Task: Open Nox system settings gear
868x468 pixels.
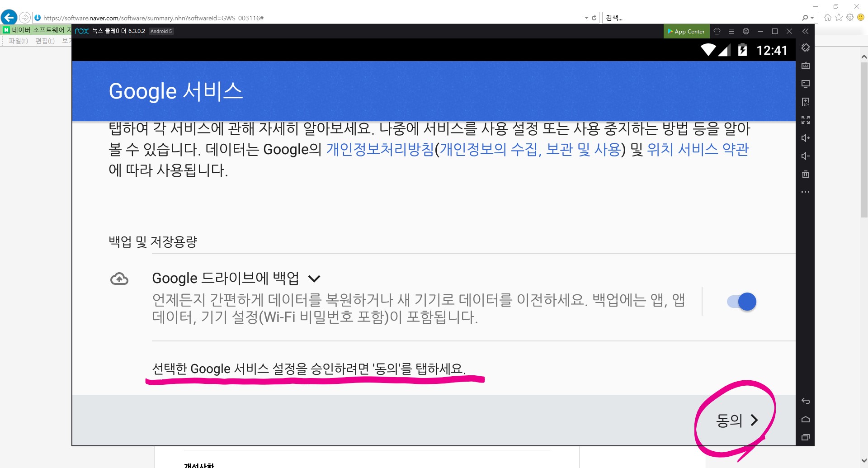Action: 746,31
